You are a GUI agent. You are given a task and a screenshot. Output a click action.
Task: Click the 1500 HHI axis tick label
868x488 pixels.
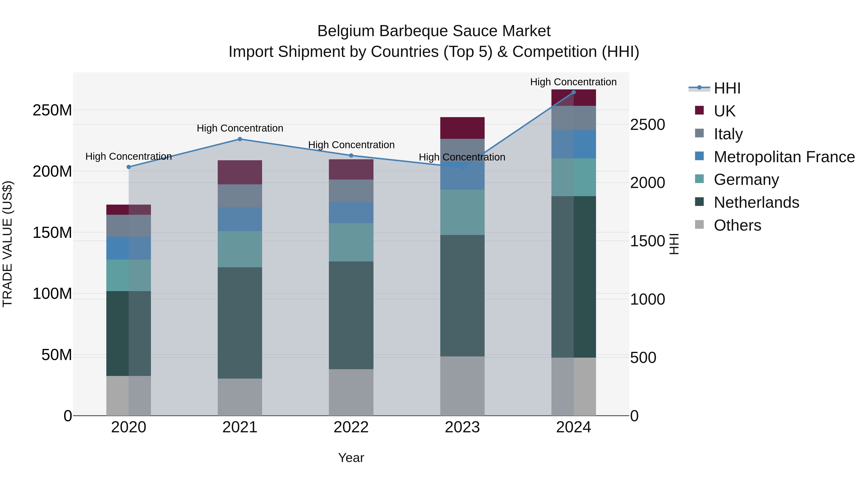pos(648,241)
